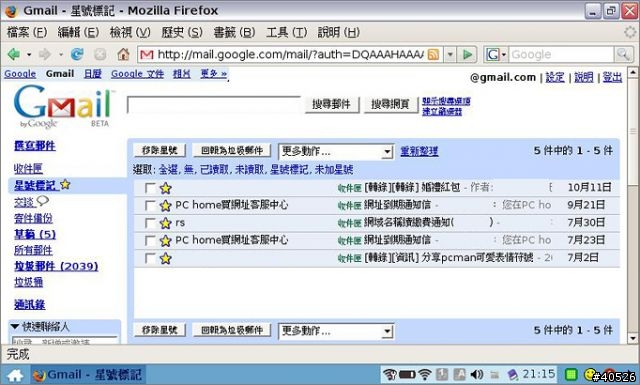640x385 pixels.
Task: Click the Google search box in toolbar
Action: coord(561,54)
